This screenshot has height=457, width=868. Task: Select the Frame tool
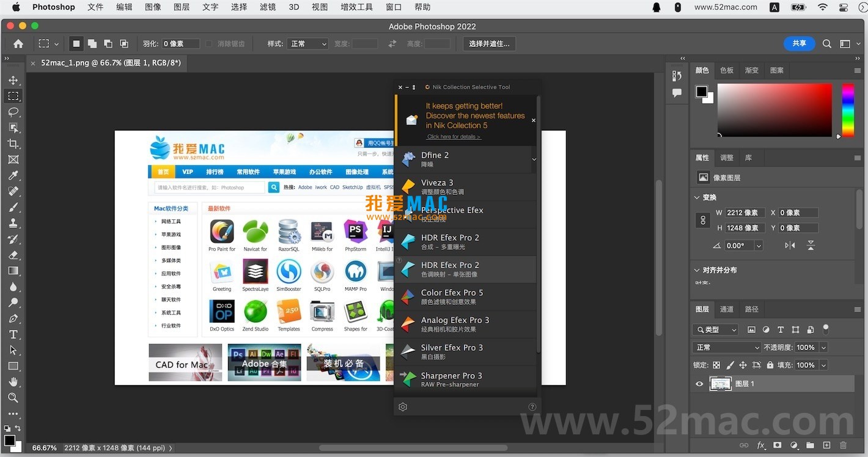pos(13,159)
